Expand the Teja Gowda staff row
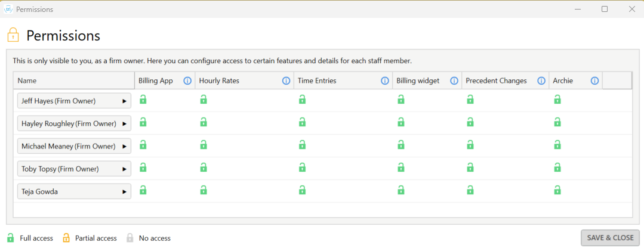Screen dimensions: 644x248 point(75,191)
